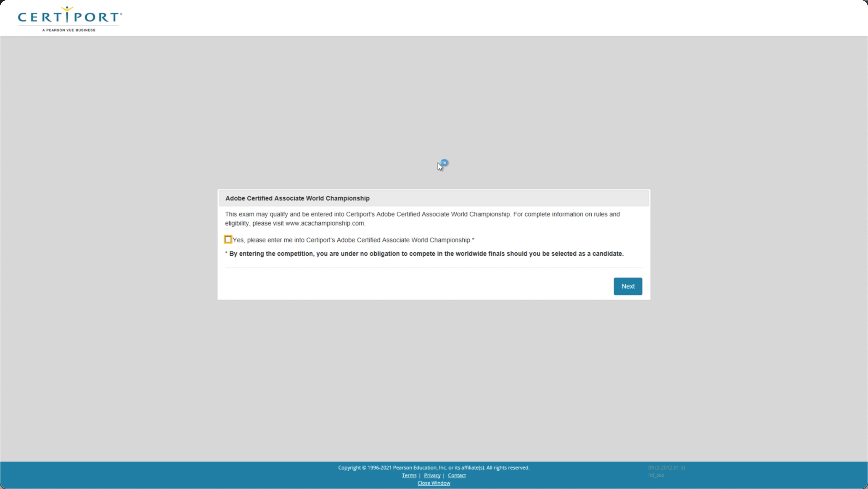Open the Contact link in footer
The height and width of the screenshot is (489, 868).
click(x=457, y=475)
